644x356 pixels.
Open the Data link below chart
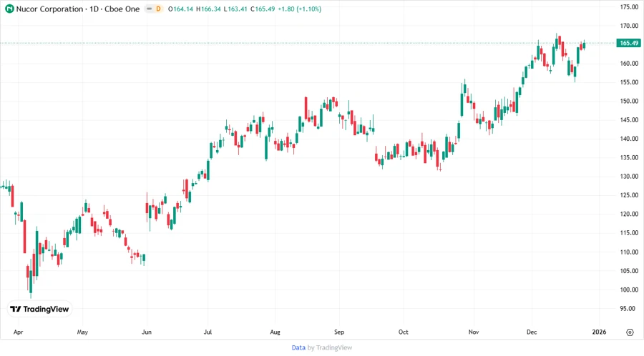(x=298, y=347)
